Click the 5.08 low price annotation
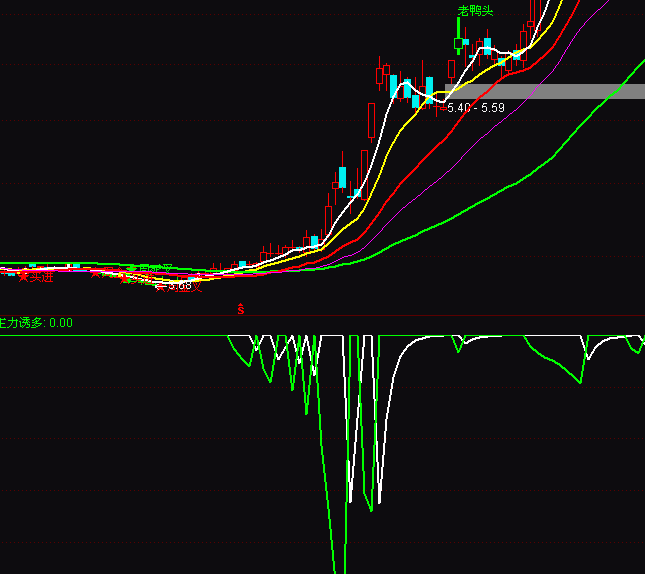 [179, 286]
